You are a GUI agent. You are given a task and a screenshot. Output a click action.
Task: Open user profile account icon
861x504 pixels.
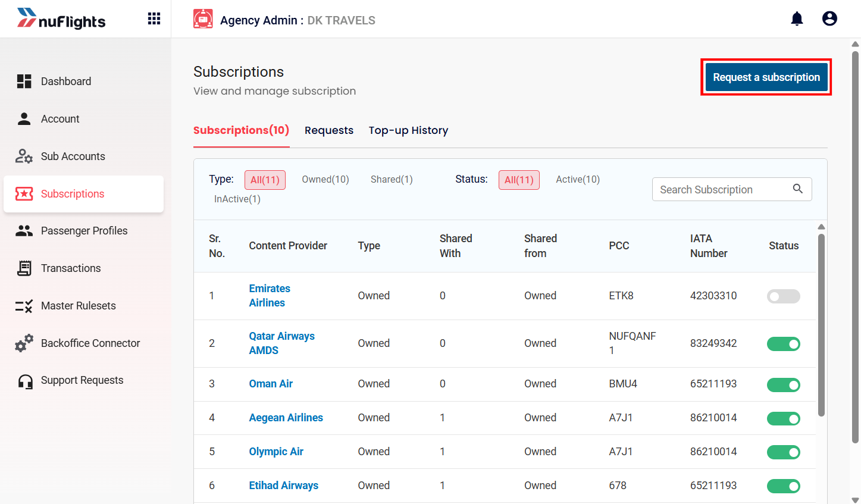[x=829, y=19]
